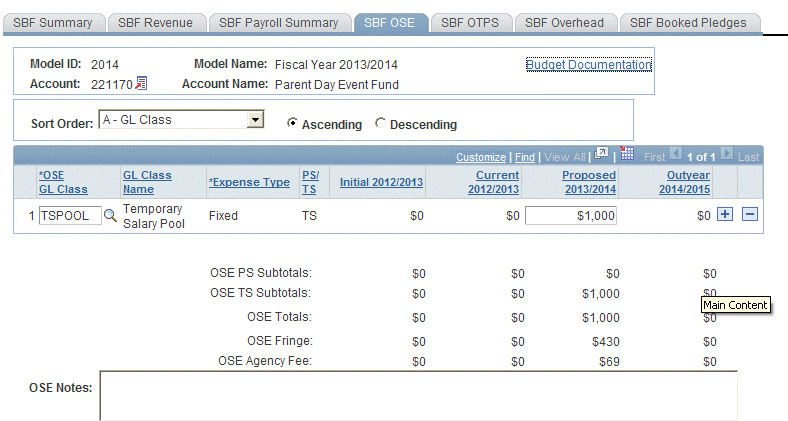Add a new row with the plus button

pos(725,215)
